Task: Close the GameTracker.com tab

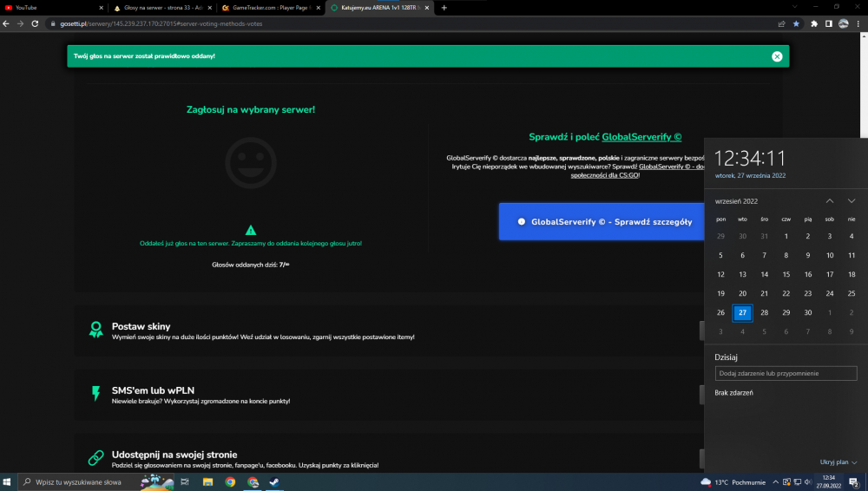Action: coord(318,8)
